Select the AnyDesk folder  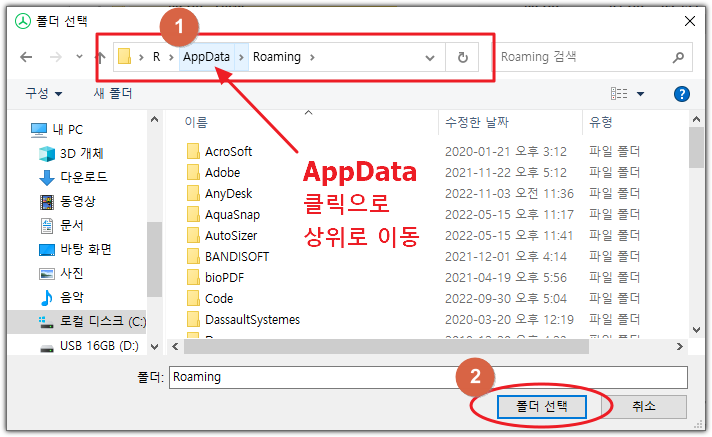pyautogui.click(x=219, y=194)
